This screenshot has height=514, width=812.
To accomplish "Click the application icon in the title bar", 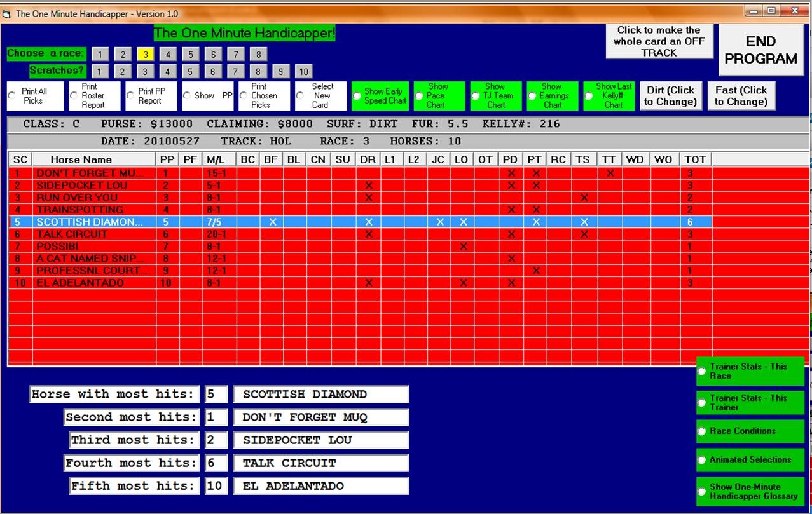I will [x=7, y=13].
